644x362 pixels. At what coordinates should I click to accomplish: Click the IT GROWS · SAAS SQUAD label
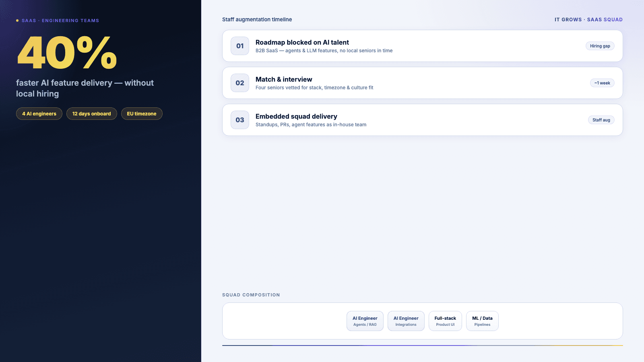pos(588,19)
